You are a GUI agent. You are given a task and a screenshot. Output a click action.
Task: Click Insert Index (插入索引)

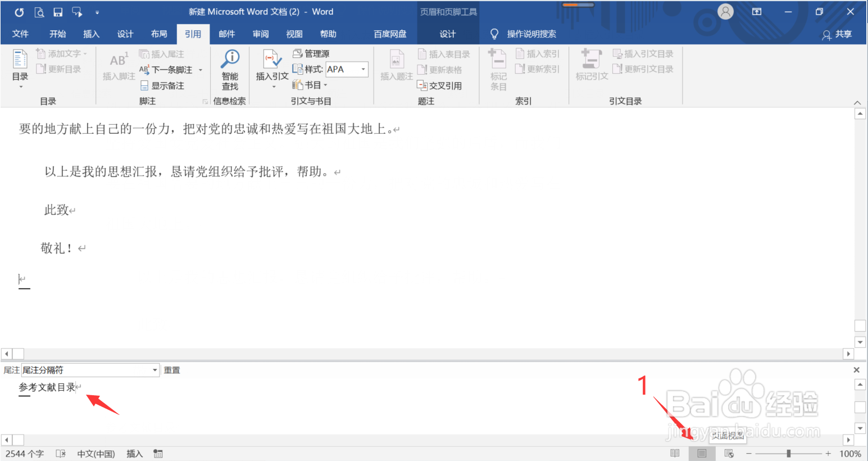538,53
